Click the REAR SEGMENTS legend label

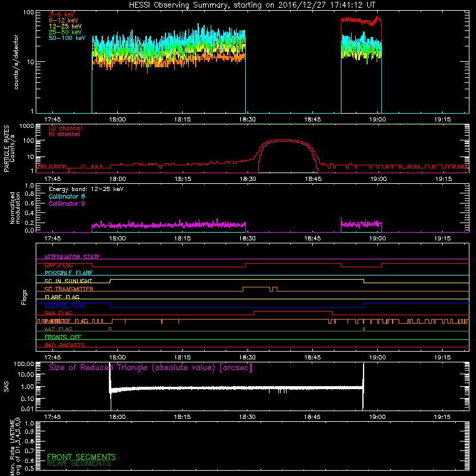click(79, 464)
